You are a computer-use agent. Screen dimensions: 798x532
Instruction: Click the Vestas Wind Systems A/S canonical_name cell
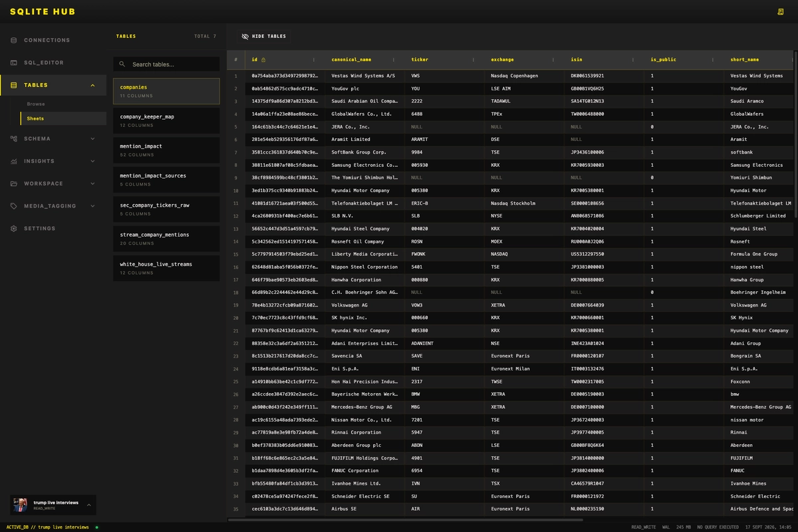[364, 76]
